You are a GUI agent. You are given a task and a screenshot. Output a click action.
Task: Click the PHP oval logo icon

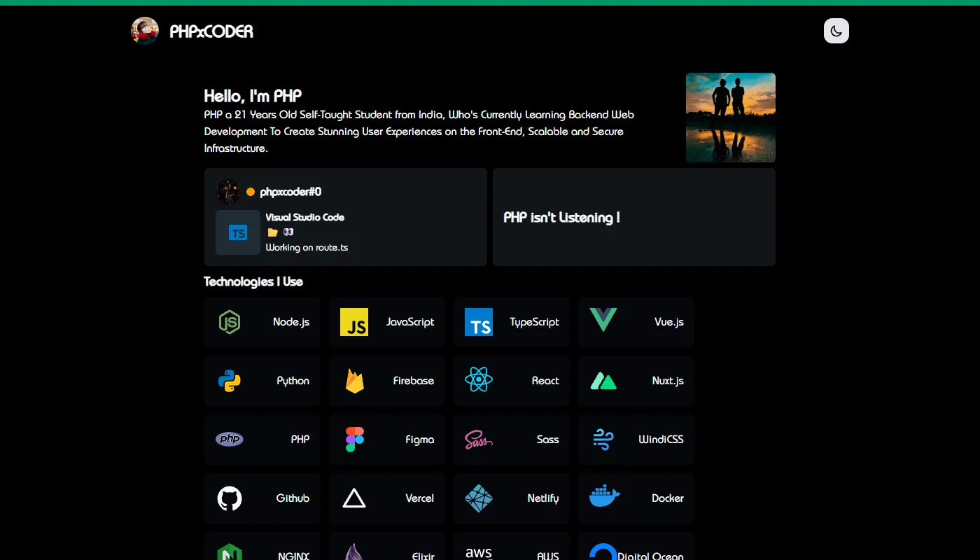tap(230, 440)
